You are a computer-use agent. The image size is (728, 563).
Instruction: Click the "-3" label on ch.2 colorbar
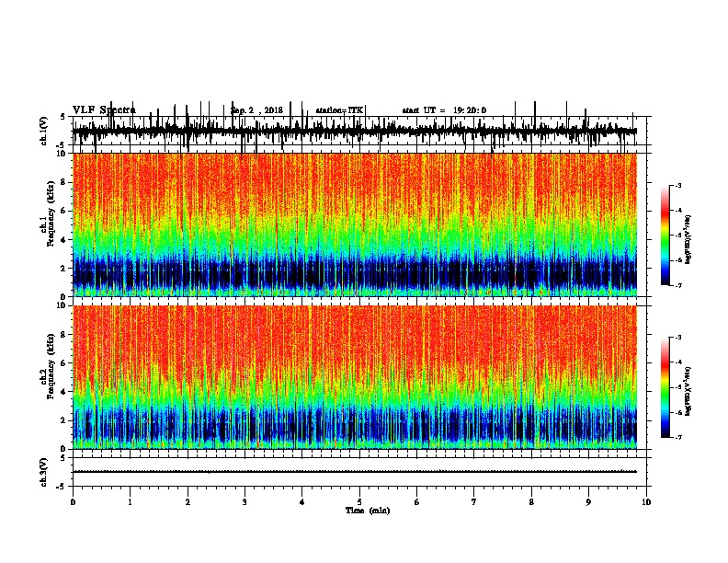pyautogui.click(x=678, y=337)
